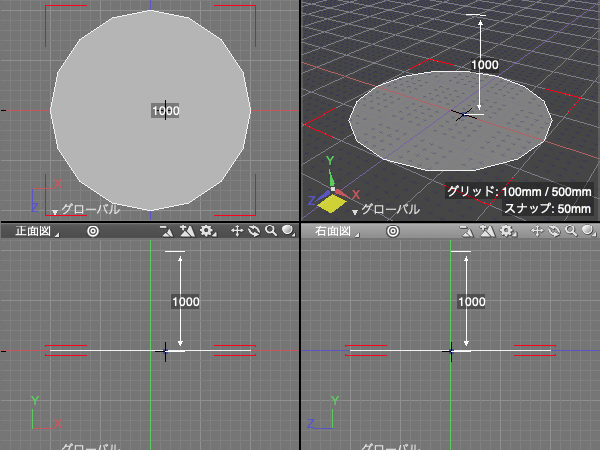The image size is (600, 450).
Task: Open the settings gear menu in the 正面図 toolbar
Action: (x=207, y=231)
